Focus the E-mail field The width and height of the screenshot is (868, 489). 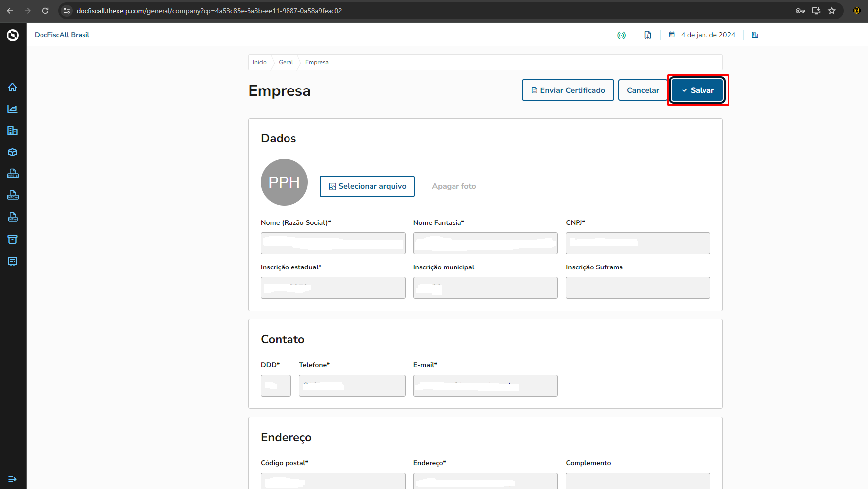[x=485, y=386]
